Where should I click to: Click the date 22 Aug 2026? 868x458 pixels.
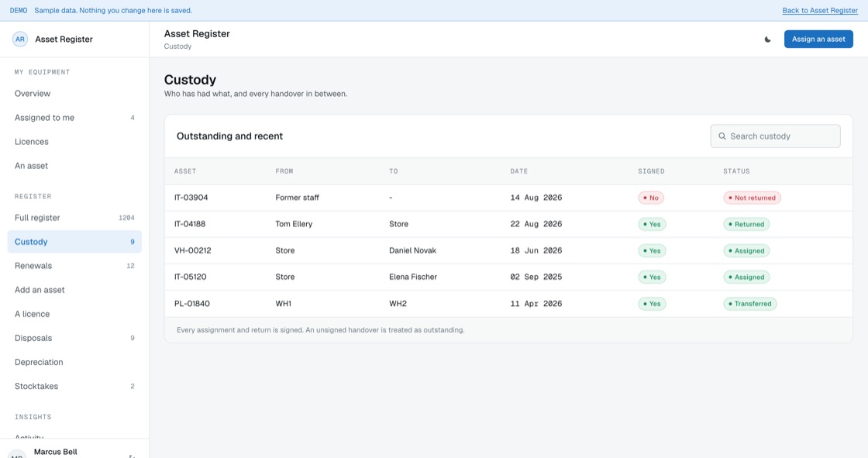tap(536, 224)
